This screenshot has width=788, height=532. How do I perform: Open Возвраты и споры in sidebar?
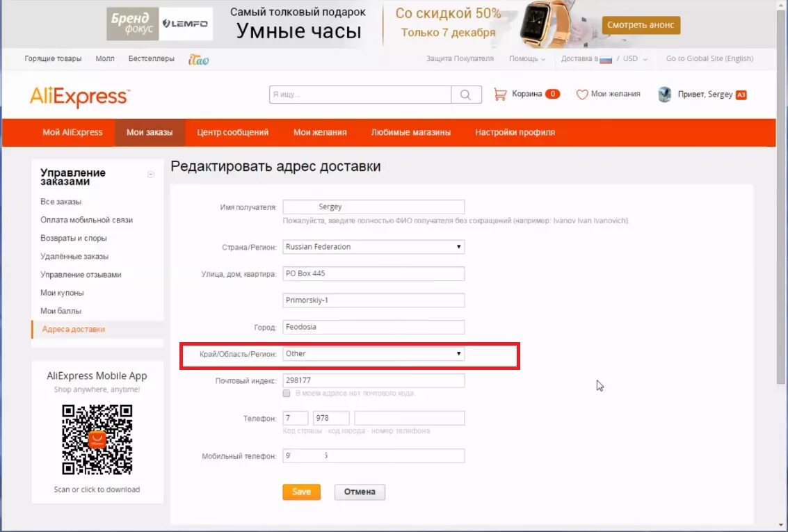[73, 238]
